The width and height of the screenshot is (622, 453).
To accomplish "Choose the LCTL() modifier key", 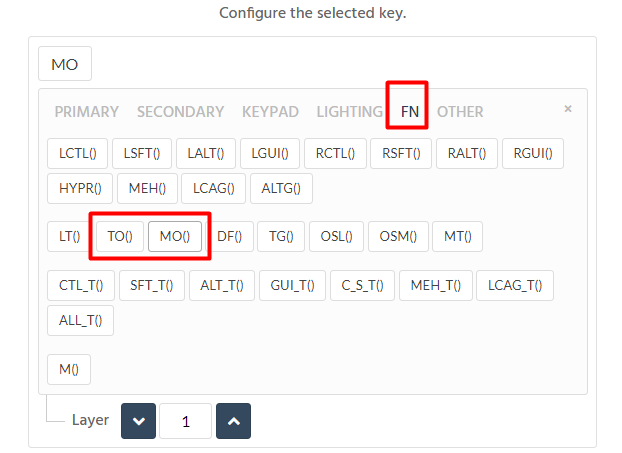I will coord(77,154).
